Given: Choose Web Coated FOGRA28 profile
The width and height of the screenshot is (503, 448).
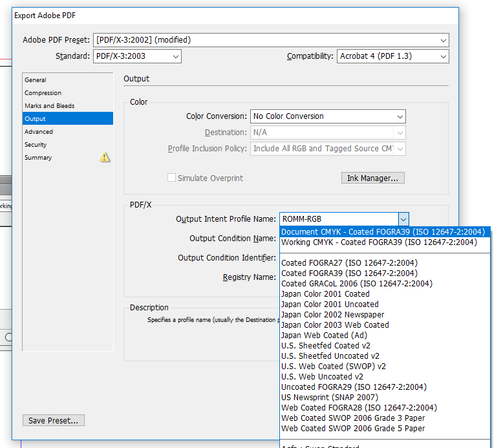Looking at the screenshot, I should 385,407.
